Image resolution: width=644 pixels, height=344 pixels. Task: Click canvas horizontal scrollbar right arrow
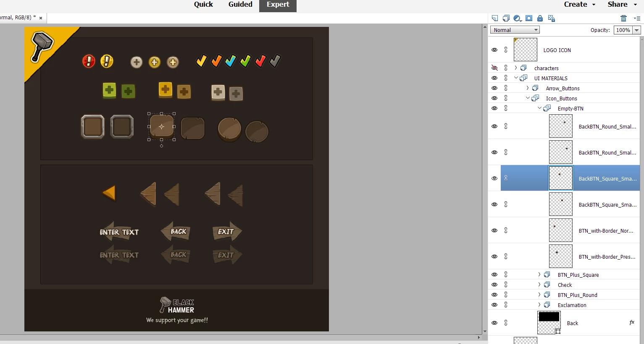tap(478, 337)
